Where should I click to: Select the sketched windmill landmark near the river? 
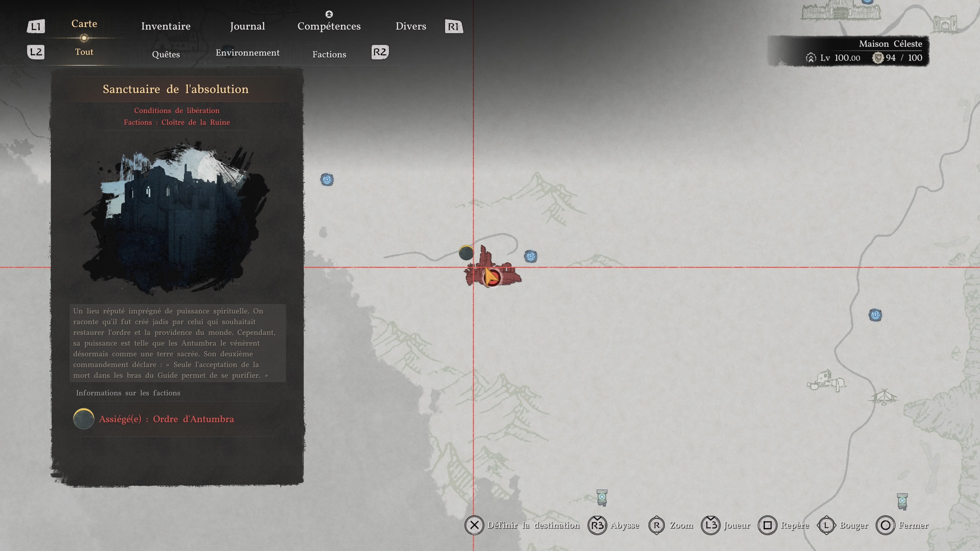pos(883,396)
